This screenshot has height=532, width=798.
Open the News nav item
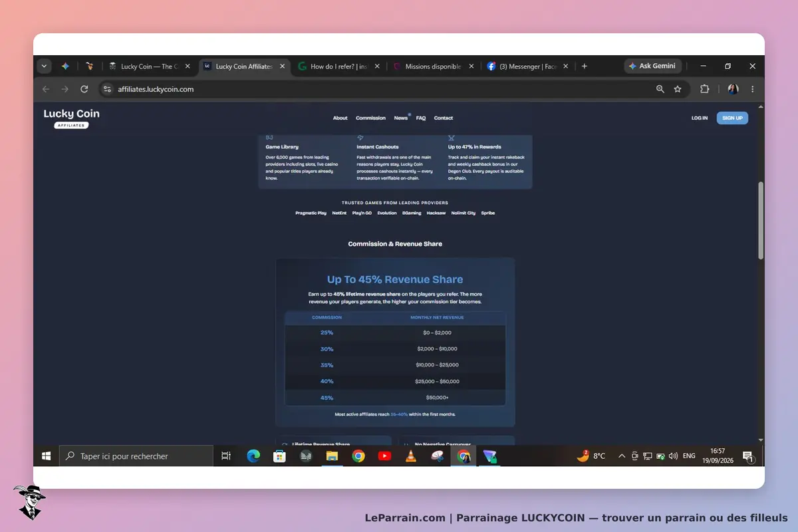400,118
